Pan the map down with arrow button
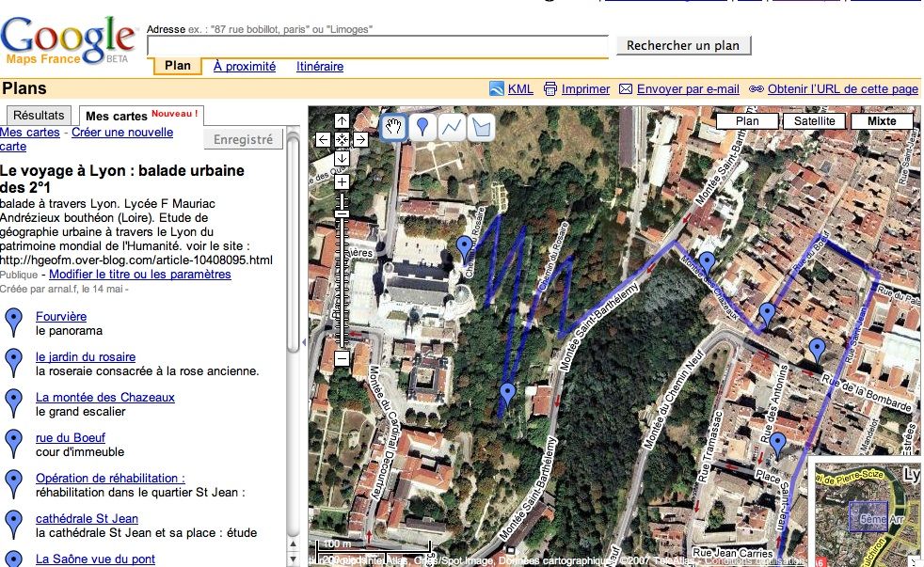 pos(342,158)
